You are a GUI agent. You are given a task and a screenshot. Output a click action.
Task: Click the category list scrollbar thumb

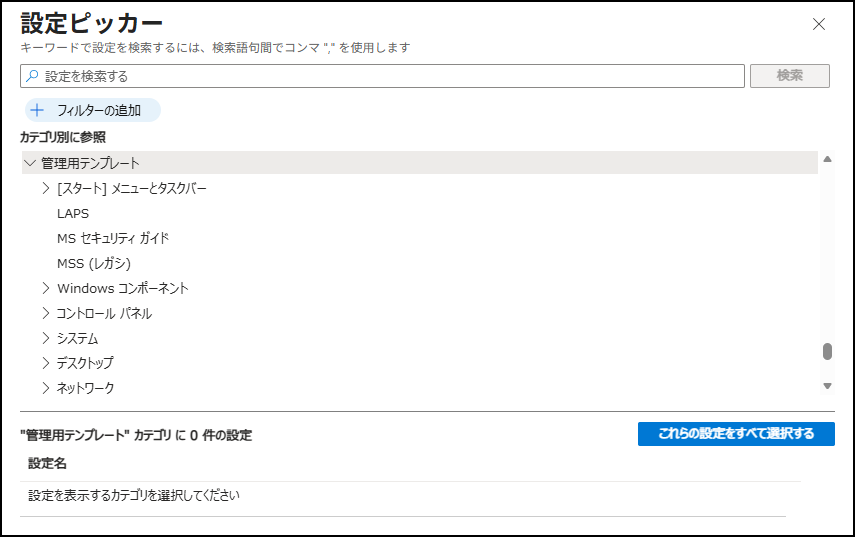(x=827, y=351)
